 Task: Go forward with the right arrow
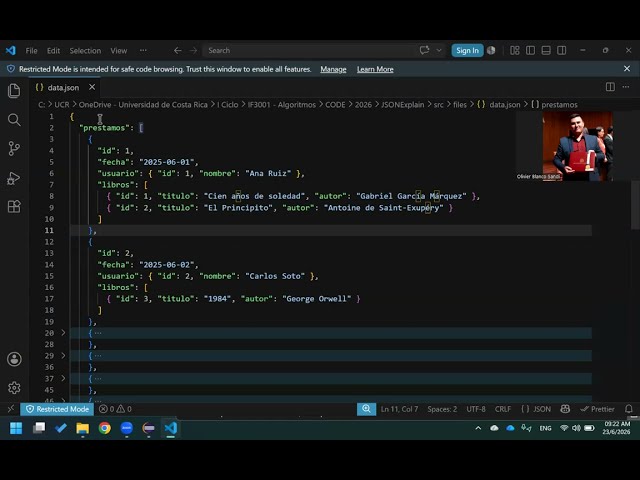pyautogui.click(x=193, y=50)
